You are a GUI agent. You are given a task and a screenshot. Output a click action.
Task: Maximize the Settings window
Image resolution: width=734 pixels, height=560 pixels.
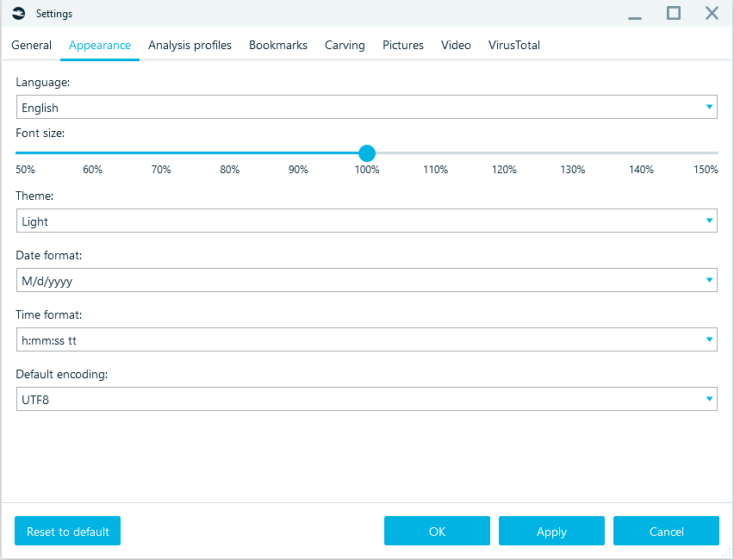[674, 13]
